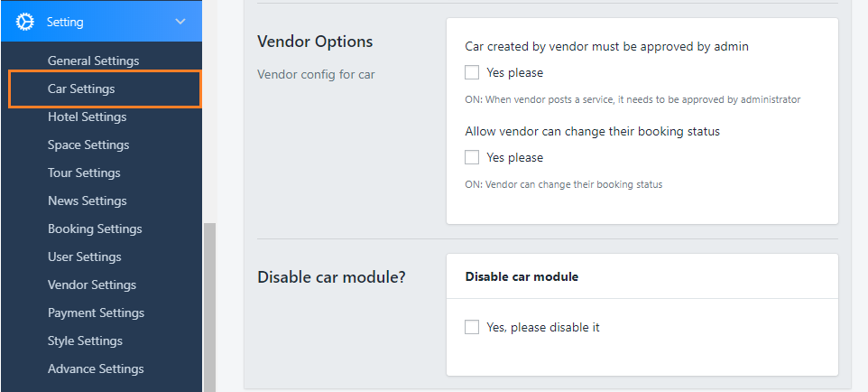Navigate to Tour Settings

pyautogui.click(x=84, y=173)
